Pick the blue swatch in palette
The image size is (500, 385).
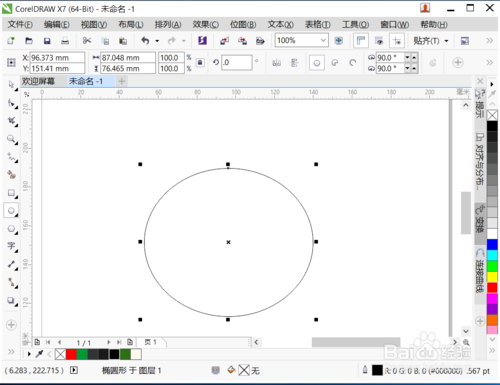tap(492, 244)
